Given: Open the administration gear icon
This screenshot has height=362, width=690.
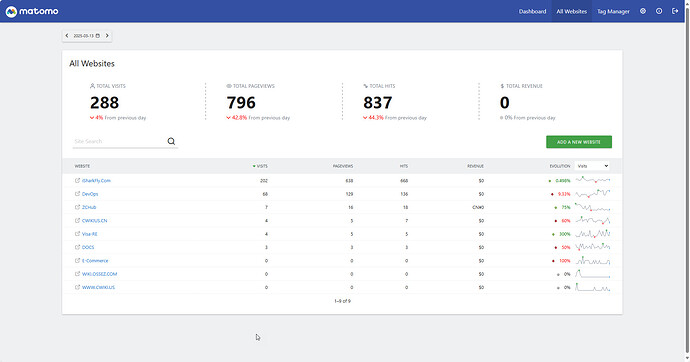Looking at the screenshot, I should point(643,11).
